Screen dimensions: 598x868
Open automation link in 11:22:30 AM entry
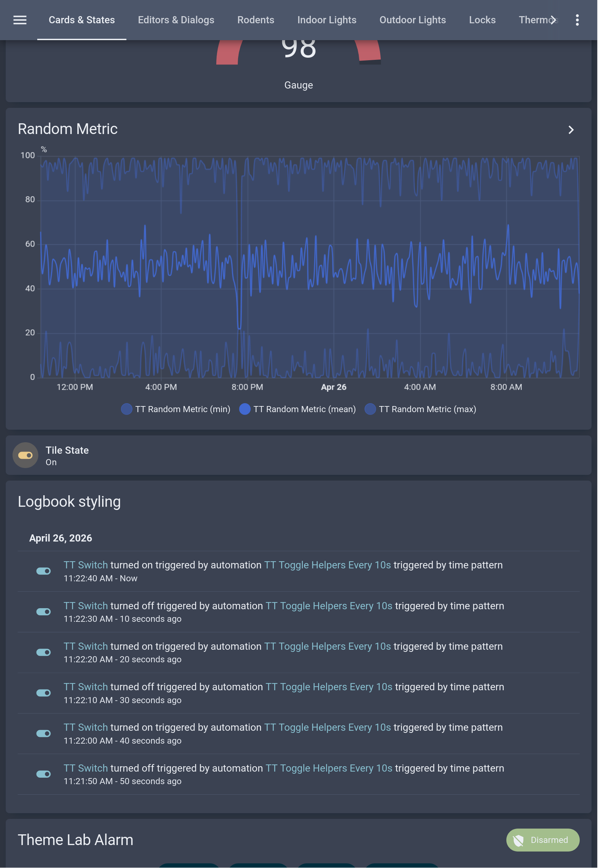coord(329,606)
